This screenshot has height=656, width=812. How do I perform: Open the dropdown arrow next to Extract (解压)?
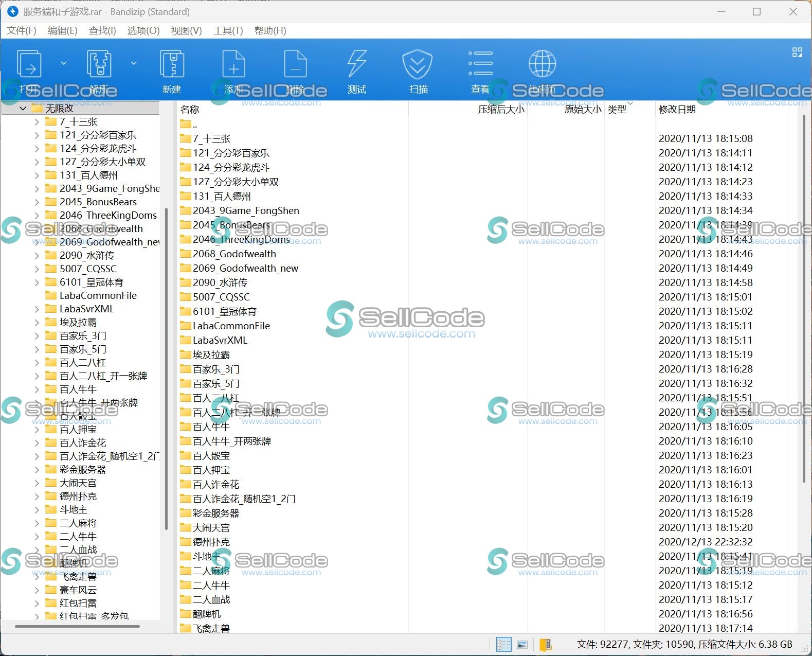click(134, 63)
